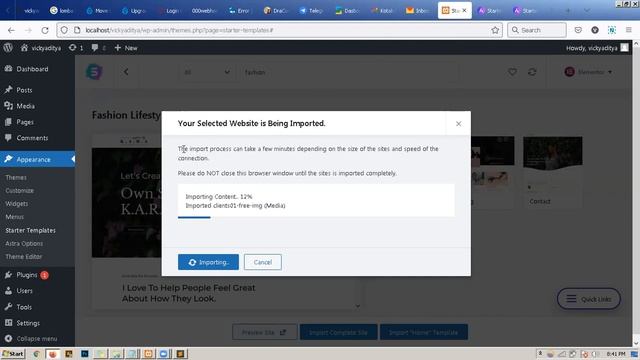Switch to the 000webhost browser tab
Image resolution: width=640 pixels, height=360 pixels.
click(204, 11)
